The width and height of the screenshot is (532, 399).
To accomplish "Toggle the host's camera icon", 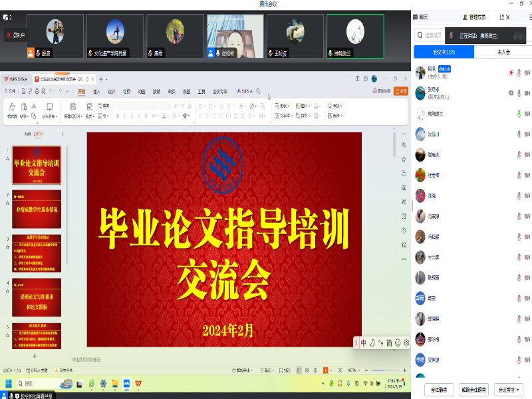I will 527,73.
